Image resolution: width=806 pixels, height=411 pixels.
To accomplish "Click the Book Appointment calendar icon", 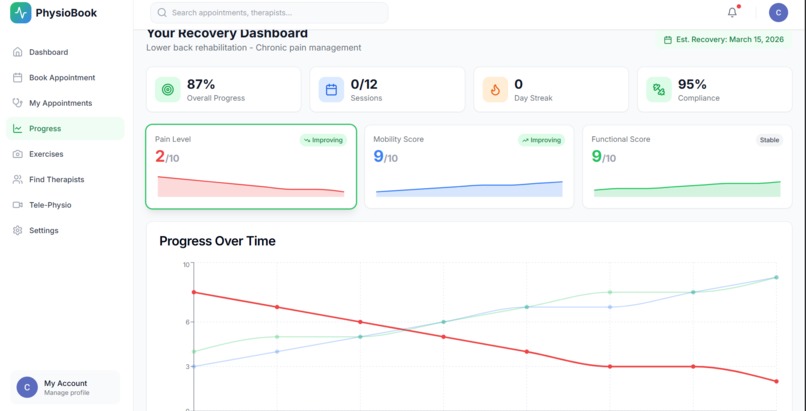I will (17, 78).
